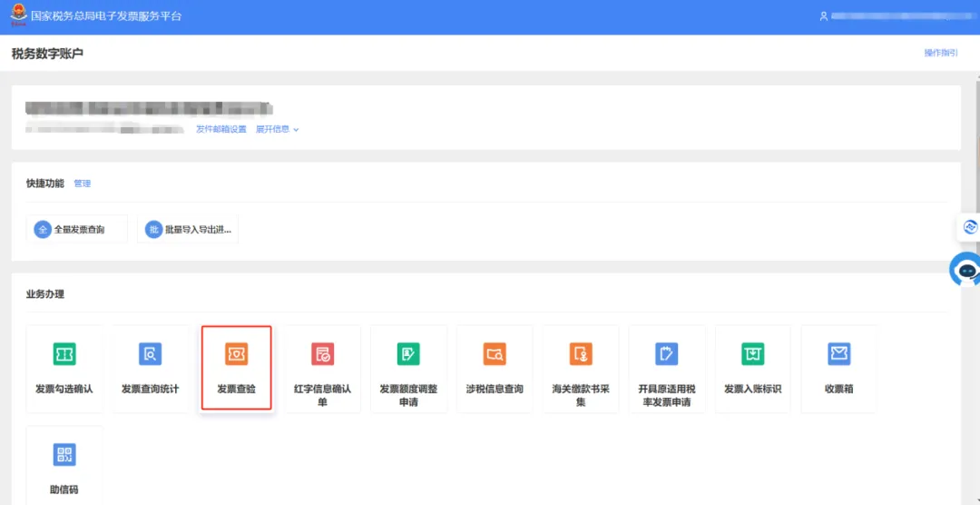Image resolution: width=980 pixels, height=505 pixels.
Task: Click the user account icon in header
Action: coord(824,16)
